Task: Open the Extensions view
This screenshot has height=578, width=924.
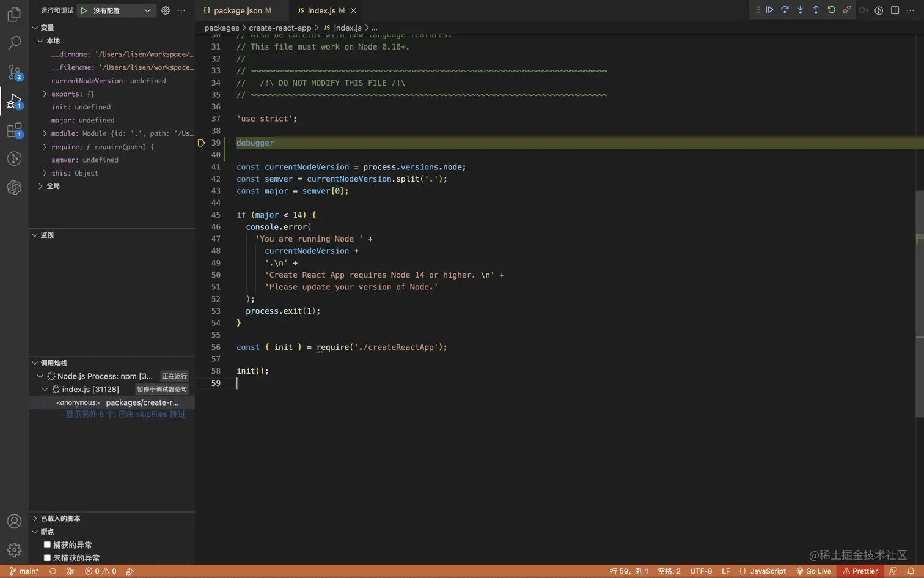Action: tap(14, 130)
